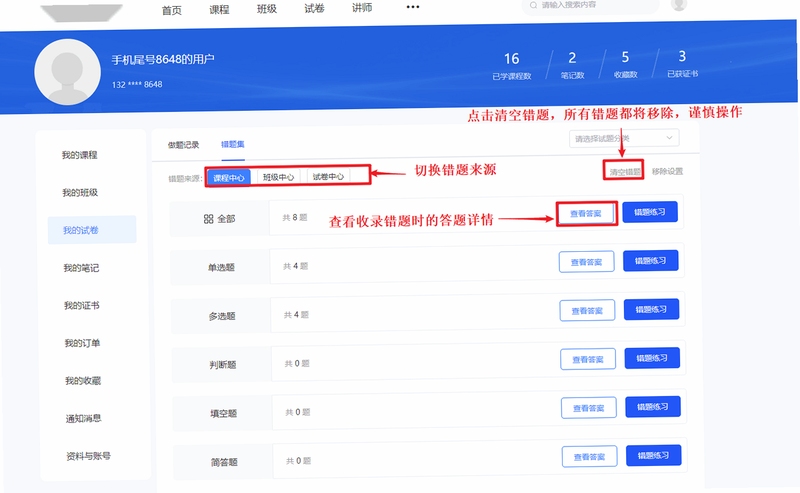Click 错题练习 in the 单选题 row
This screenshot has height=493, width=800.
point(651,261)
